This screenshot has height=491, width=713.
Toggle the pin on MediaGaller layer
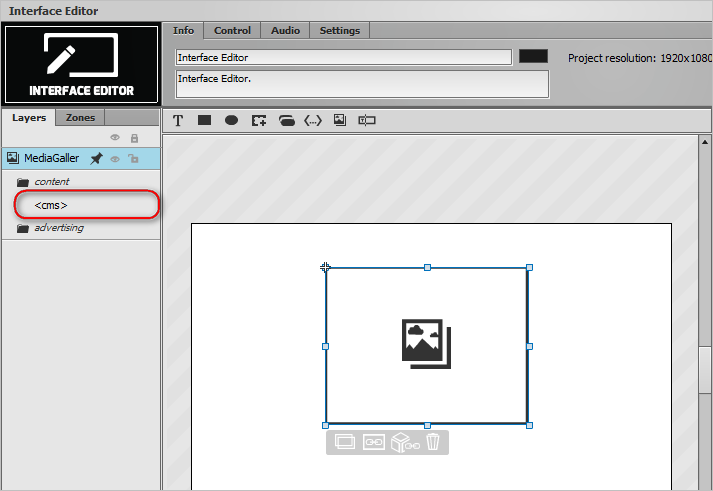96,159
